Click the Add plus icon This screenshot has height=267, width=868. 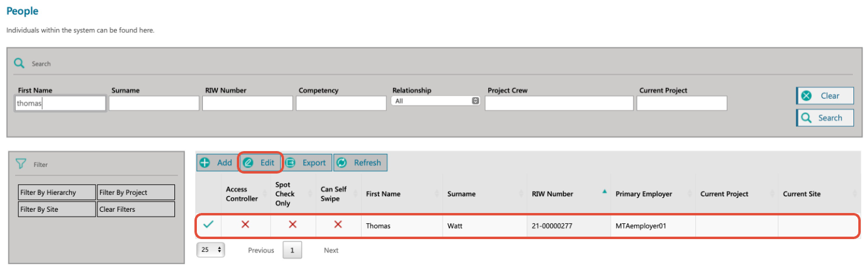pos(205,163)
